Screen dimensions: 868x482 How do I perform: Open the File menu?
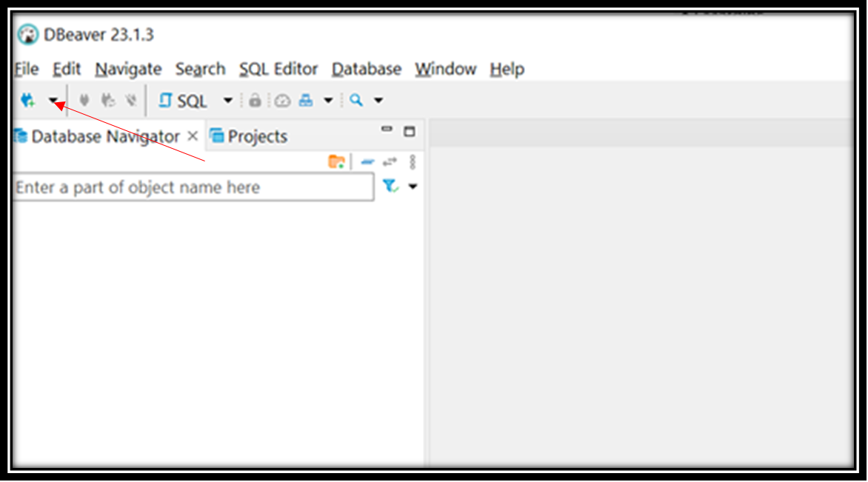click(27, 69)
